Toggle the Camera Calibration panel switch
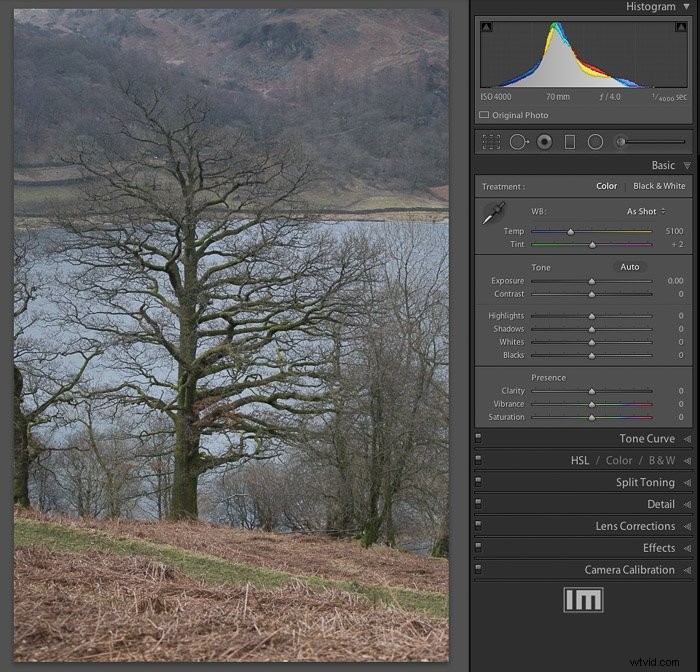Screen dimensions: 700x672 click(x=478, y=569)
